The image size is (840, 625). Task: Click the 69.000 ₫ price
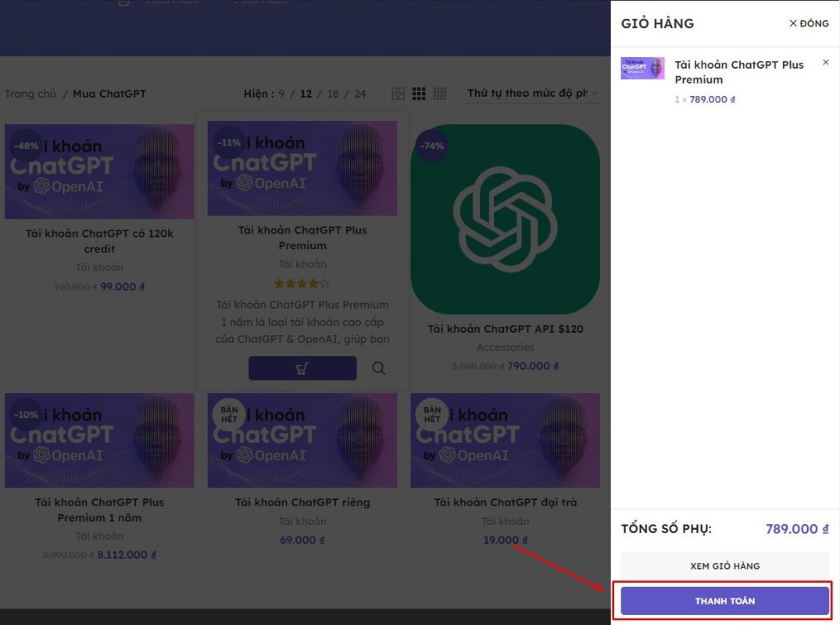pyautogui.click(x=302, y=540)
